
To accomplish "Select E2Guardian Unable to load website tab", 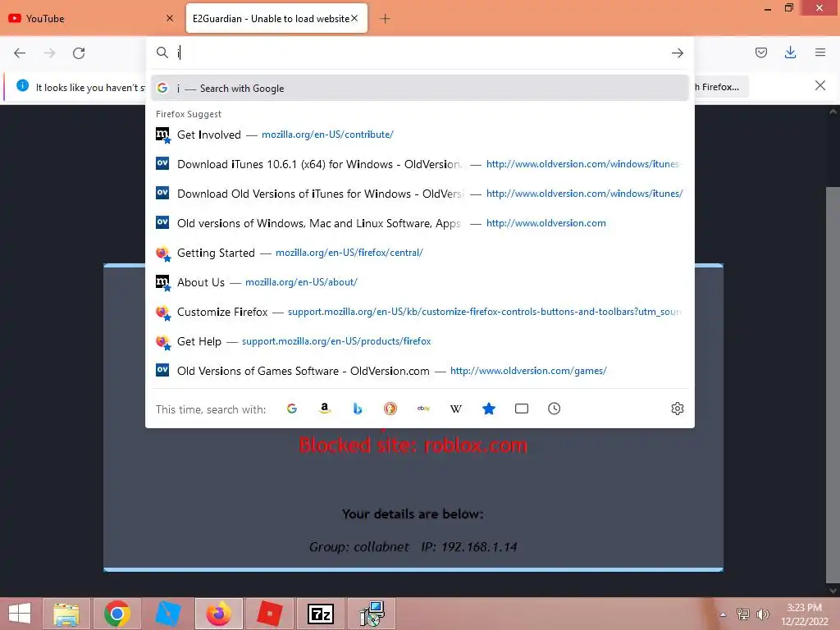I will (x=276, y=19).
